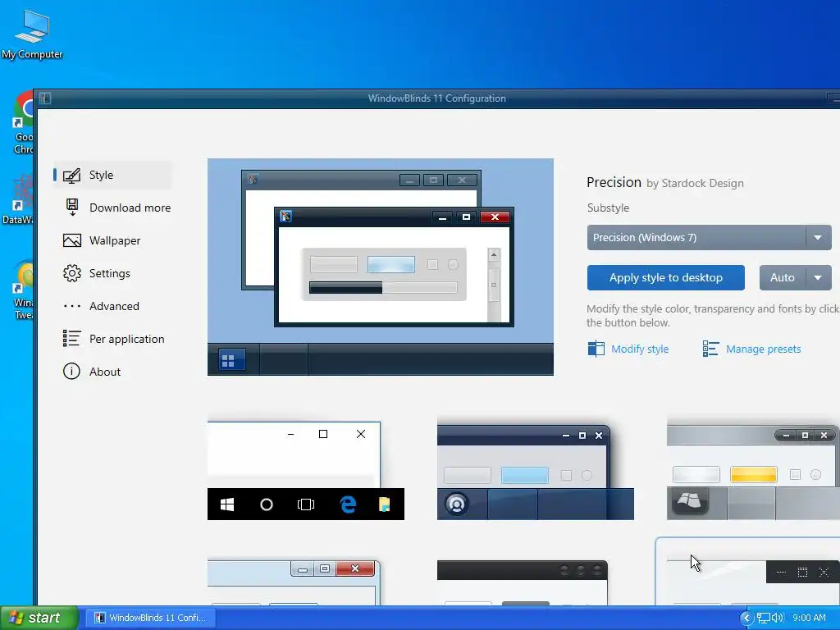Screen dimensions: 840x630
Task: Click the Download more disk icon
Action: tap(72, 208)
